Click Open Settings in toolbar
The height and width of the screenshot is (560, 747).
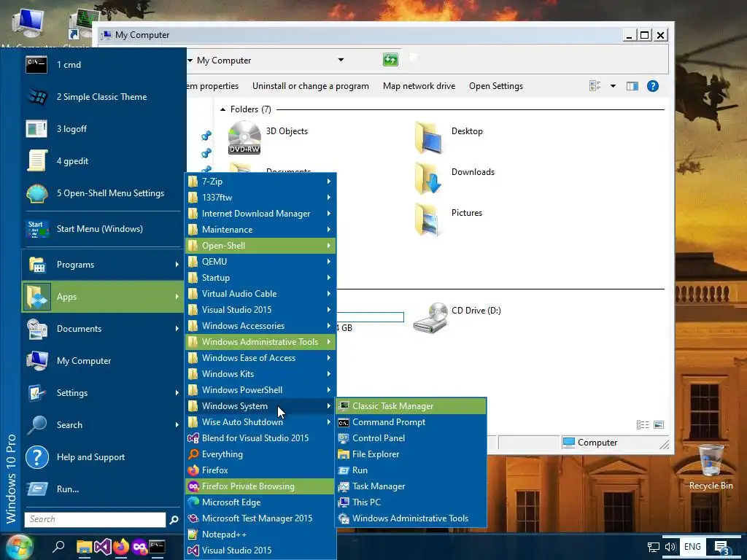tap(496, 86)
